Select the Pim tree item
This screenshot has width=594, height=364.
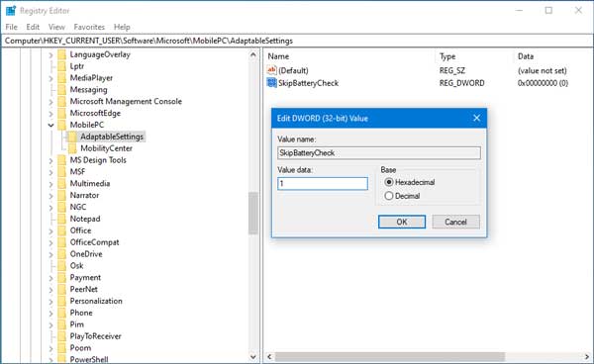pyautogui.click(x=77, y=324)
